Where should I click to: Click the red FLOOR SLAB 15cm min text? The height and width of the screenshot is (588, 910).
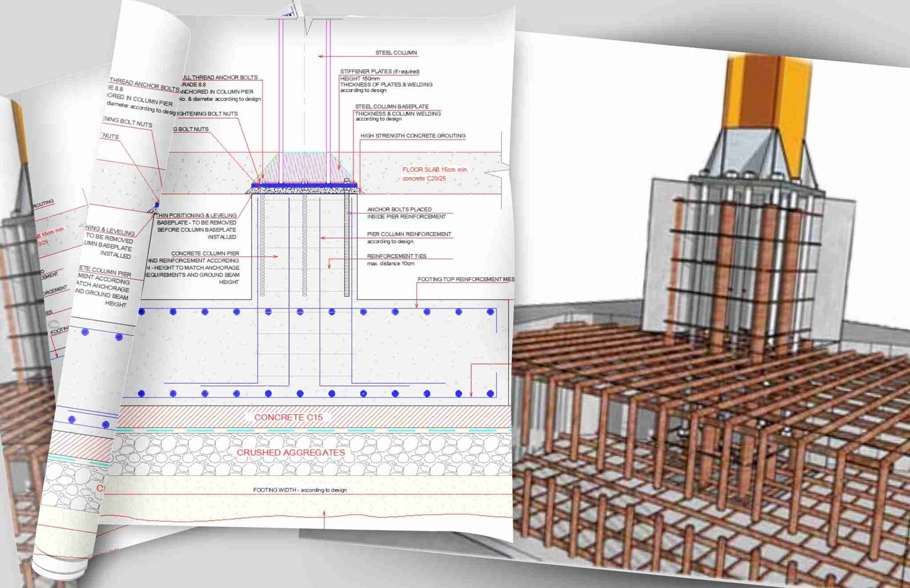[435, 170]
